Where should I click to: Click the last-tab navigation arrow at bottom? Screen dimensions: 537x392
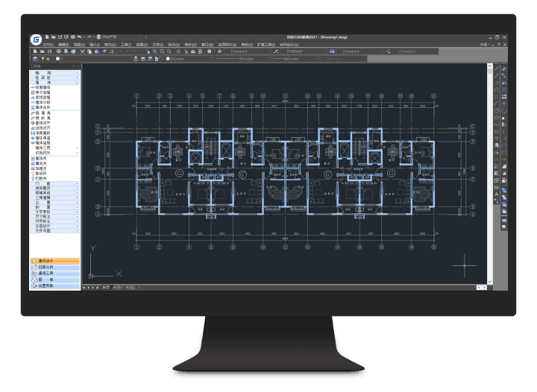(x=97, y=288)
